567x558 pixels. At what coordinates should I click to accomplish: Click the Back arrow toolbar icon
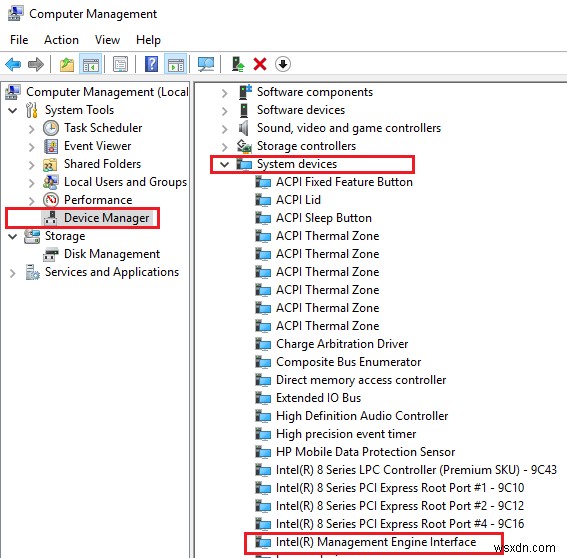tap(13, 64)
